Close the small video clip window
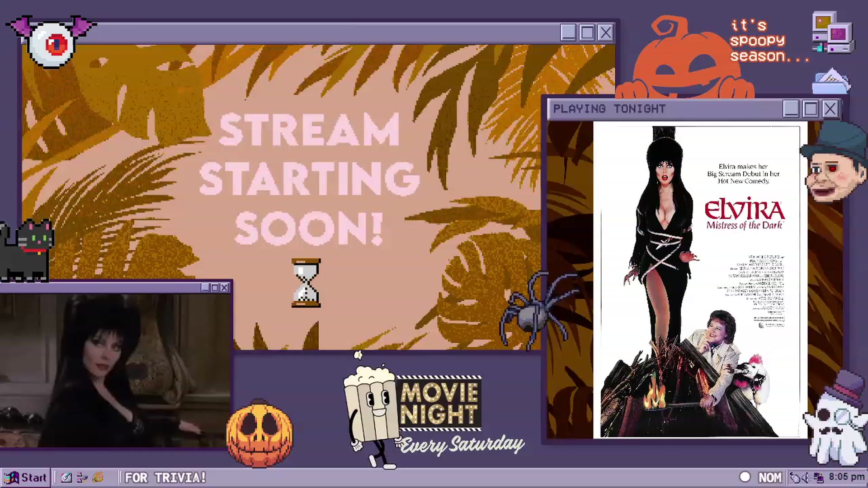Viewport: 868px width, 488px height. [x=224, y=287]
